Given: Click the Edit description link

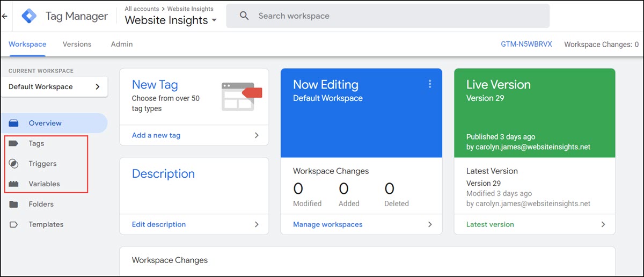Looking at the screenshot, I should click(x=159, y=224).
